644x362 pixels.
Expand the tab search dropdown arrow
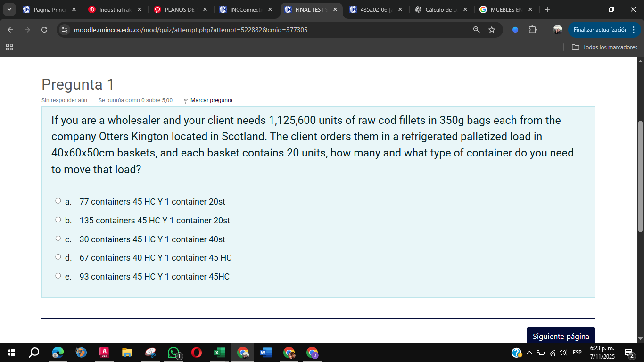(9, 9)
